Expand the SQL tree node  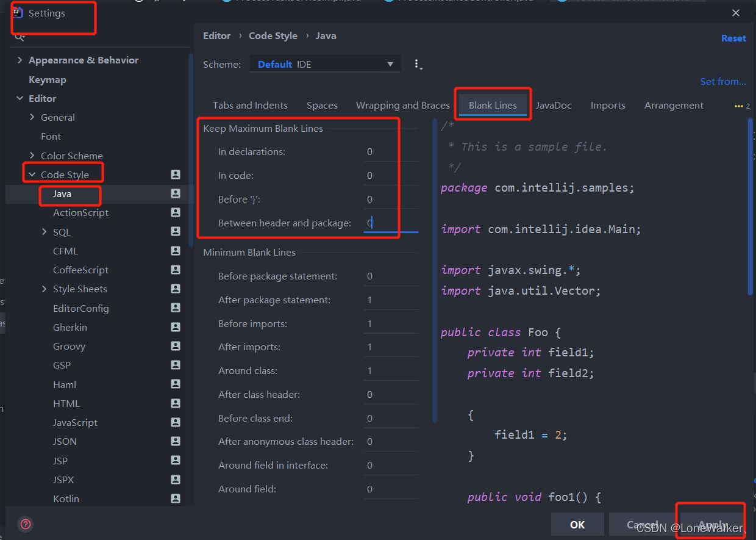pyautogui.click(x=44, y=232)
